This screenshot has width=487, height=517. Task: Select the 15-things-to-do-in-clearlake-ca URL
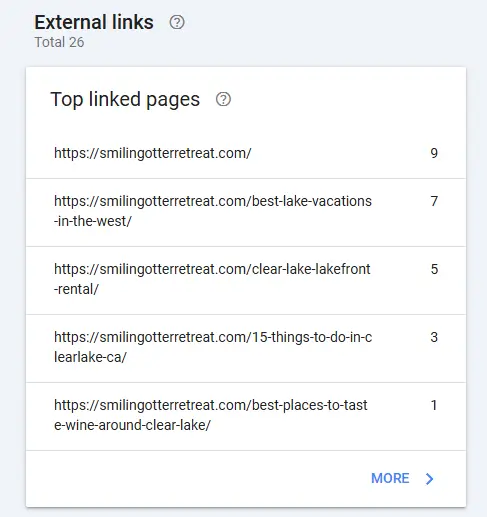(x=213, y=347)
